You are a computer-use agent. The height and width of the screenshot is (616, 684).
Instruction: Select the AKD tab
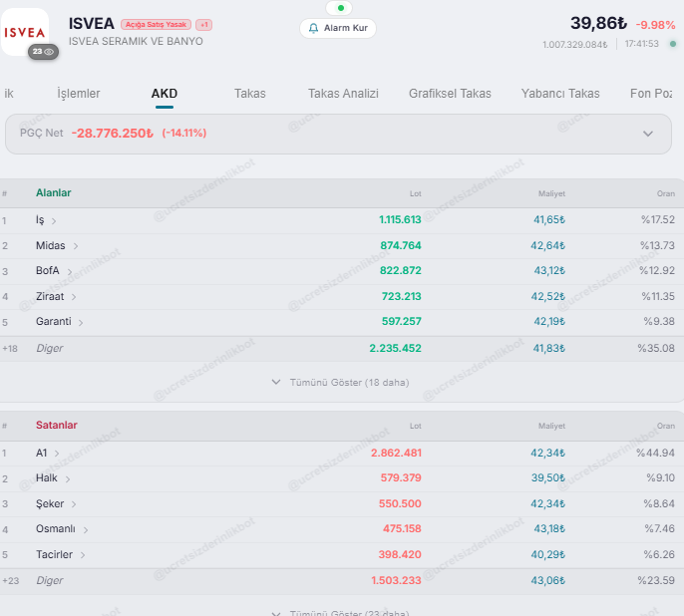(165, 94)
